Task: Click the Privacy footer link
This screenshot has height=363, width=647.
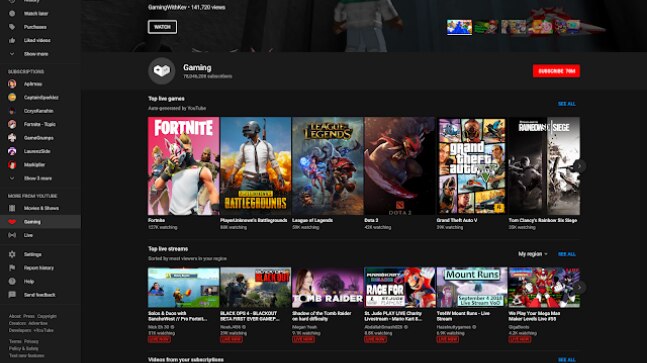Action: click(31, 342)
